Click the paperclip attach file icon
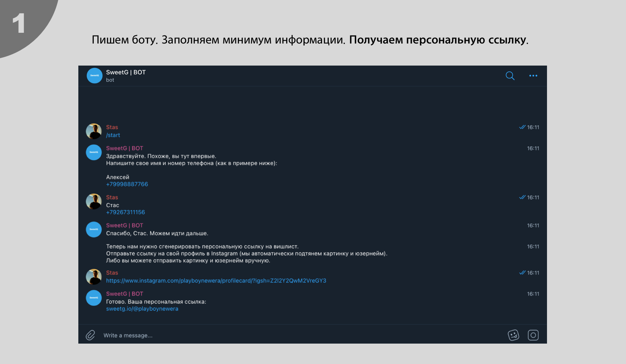This screenshot has width=626, height=364. (90, 335)
